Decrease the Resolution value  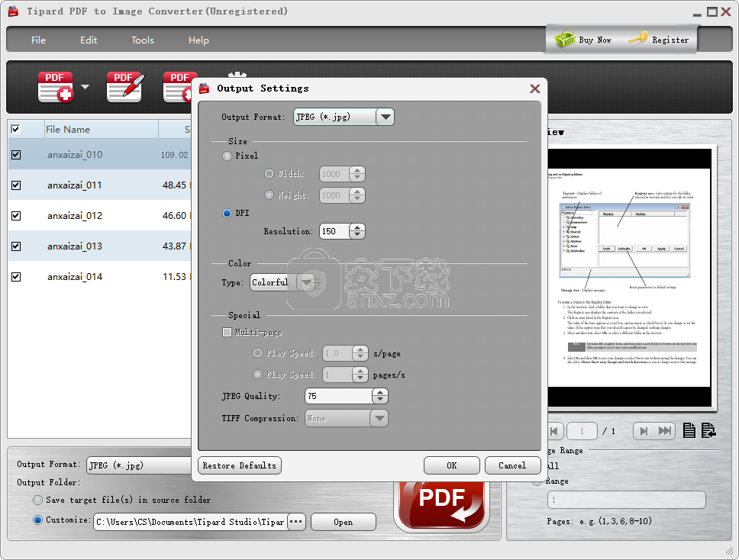tap(358, 235)
